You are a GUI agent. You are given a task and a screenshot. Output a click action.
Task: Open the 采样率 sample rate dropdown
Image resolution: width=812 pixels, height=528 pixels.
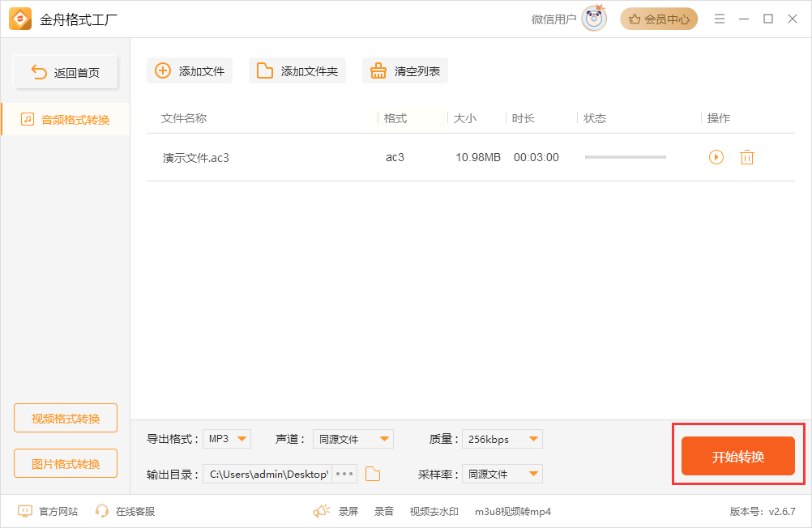(x=502, y=474)
